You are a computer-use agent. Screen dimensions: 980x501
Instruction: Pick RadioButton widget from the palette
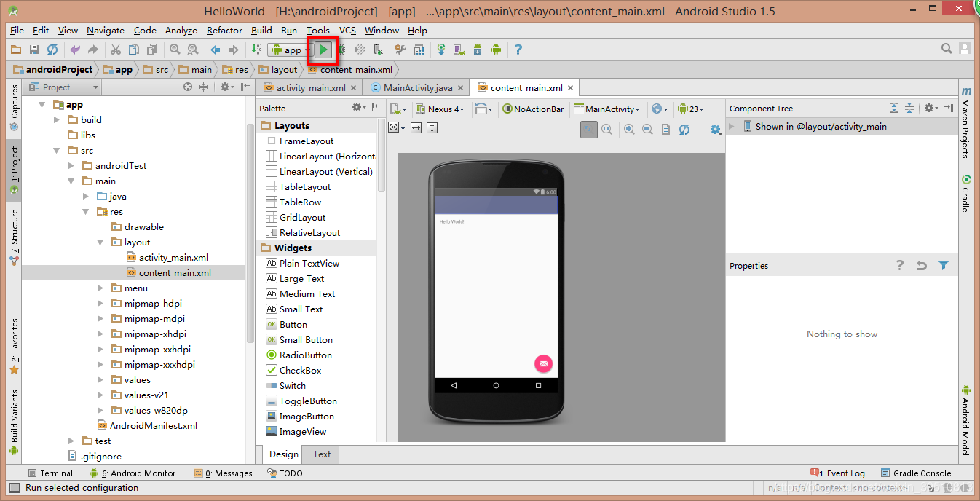[299, 355]
